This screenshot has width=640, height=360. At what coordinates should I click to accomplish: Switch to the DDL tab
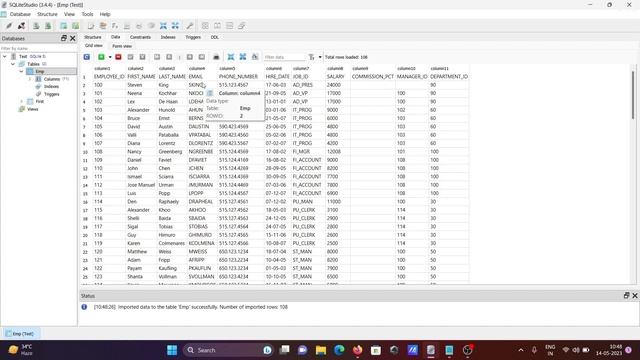pos(215,37)
